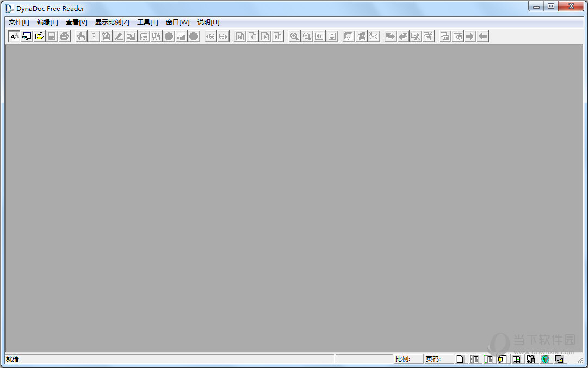Select the hand pan tool

point(81,36)
